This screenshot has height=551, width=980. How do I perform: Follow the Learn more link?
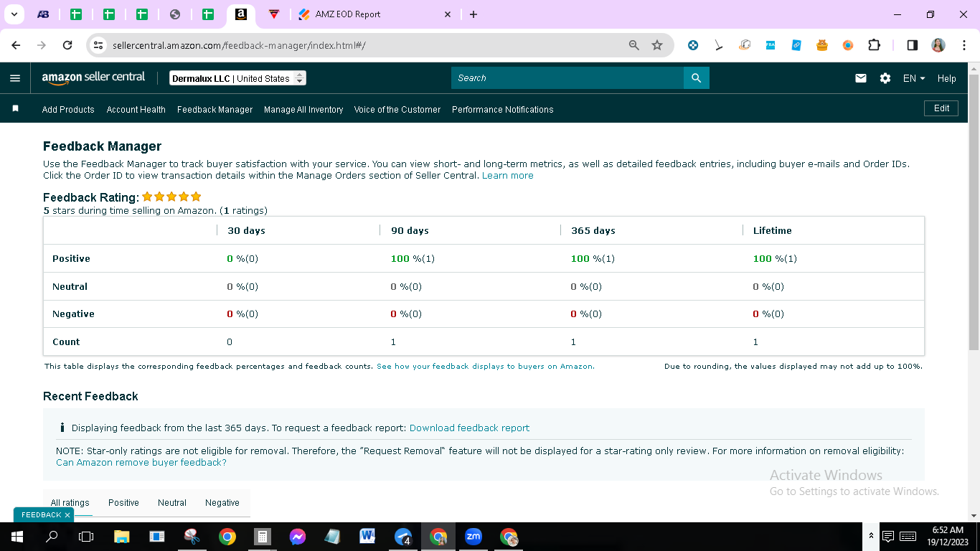pos(508,176)
